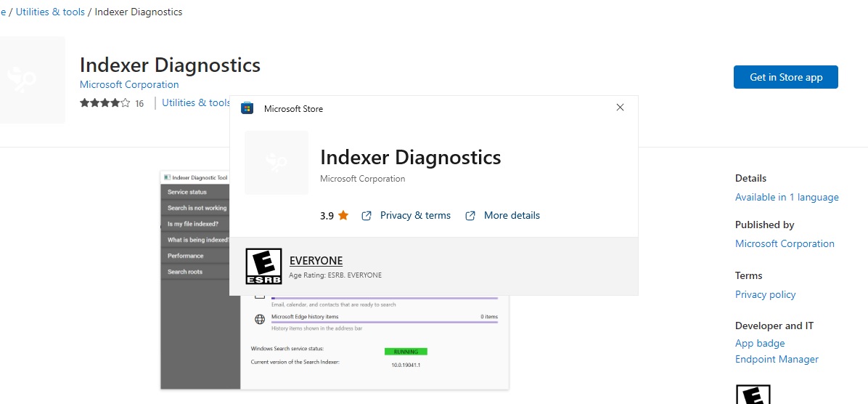Viewport: 868px width, 404px height.
Task: Click the version number 10.0.19041.1
Action: click(406, 365)
